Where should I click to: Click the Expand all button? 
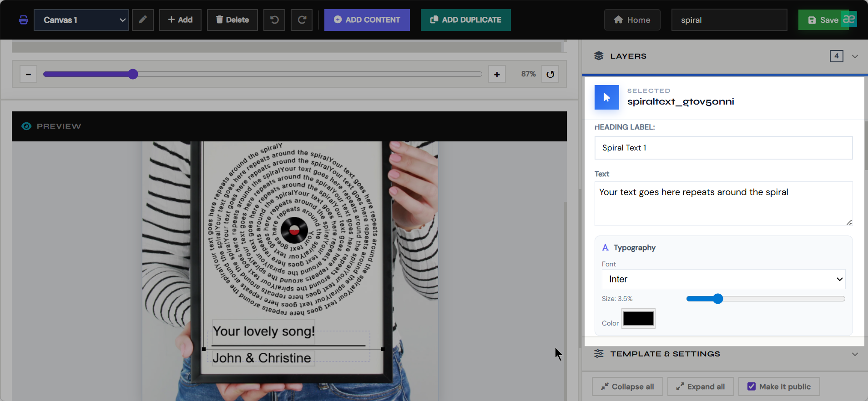click(x=701, y=386)
